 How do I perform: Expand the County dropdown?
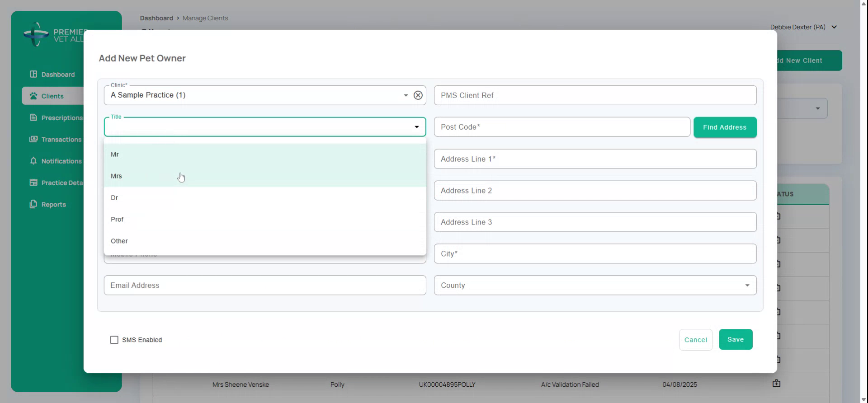coord(747,286)
